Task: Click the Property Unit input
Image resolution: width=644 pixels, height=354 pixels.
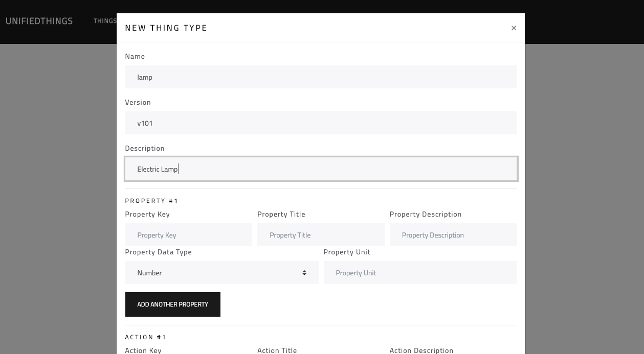Action: coord(420,272)
